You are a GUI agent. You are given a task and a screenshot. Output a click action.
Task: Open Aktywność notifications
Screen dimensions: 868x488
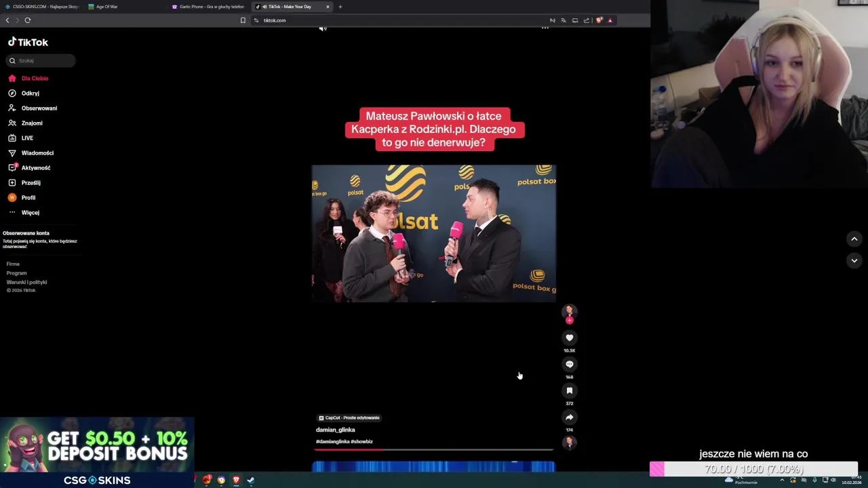click(29, 167)
